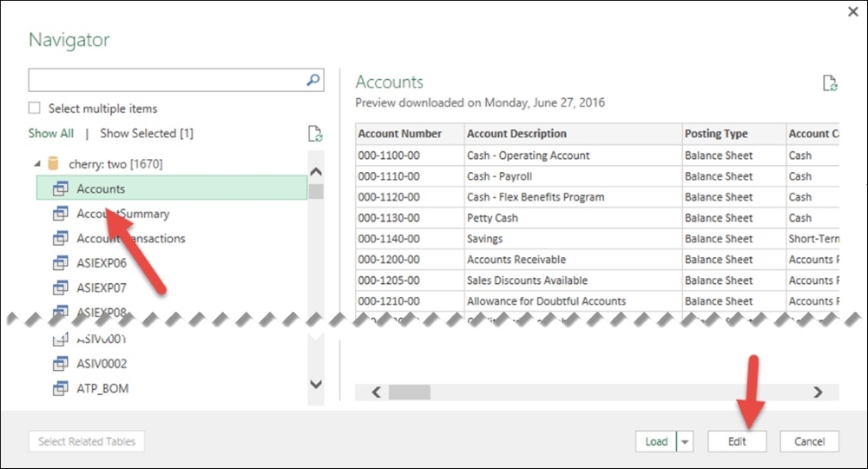Select the ASIEXP08 table entry
The image size is (868, 469).
click(101, 311)
